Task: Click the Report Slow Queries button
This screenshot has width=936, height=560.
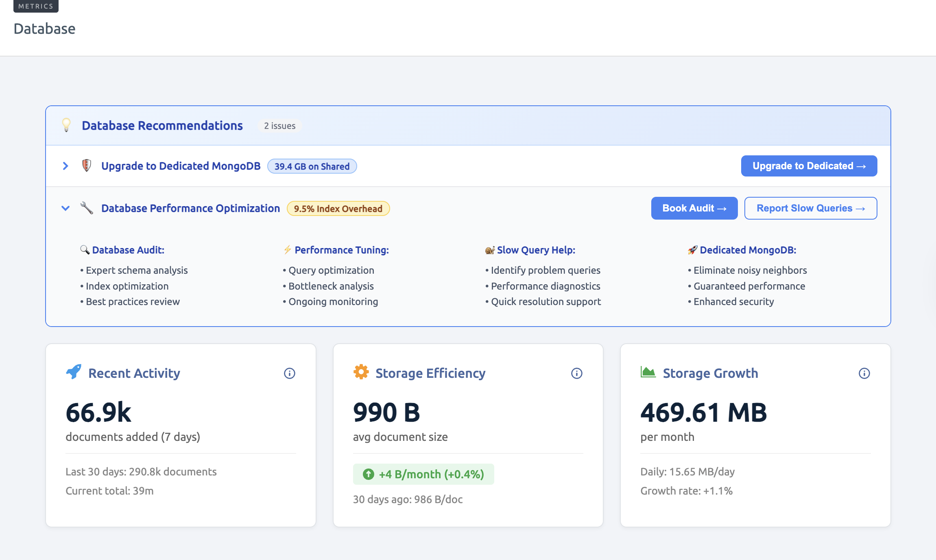Action: coord(810,208)
